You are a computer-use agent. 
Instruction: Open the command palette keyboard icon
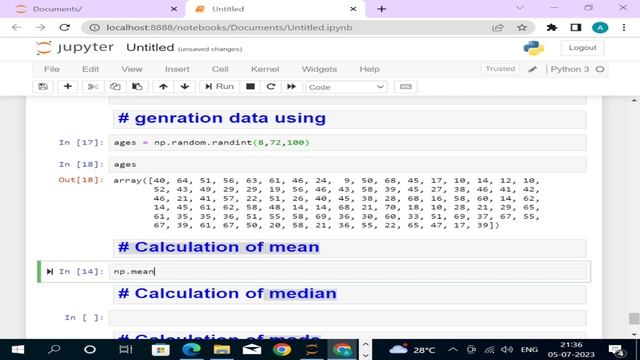[406, 87]
